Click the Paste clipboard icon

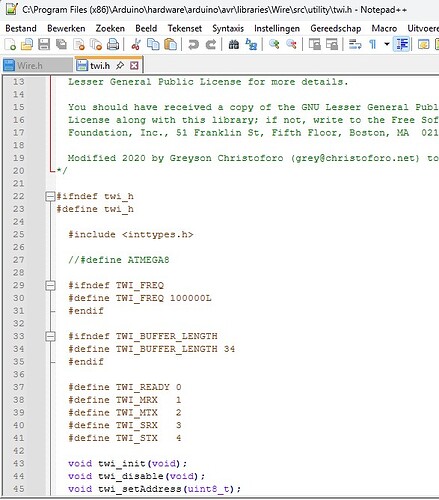[171, 44]
